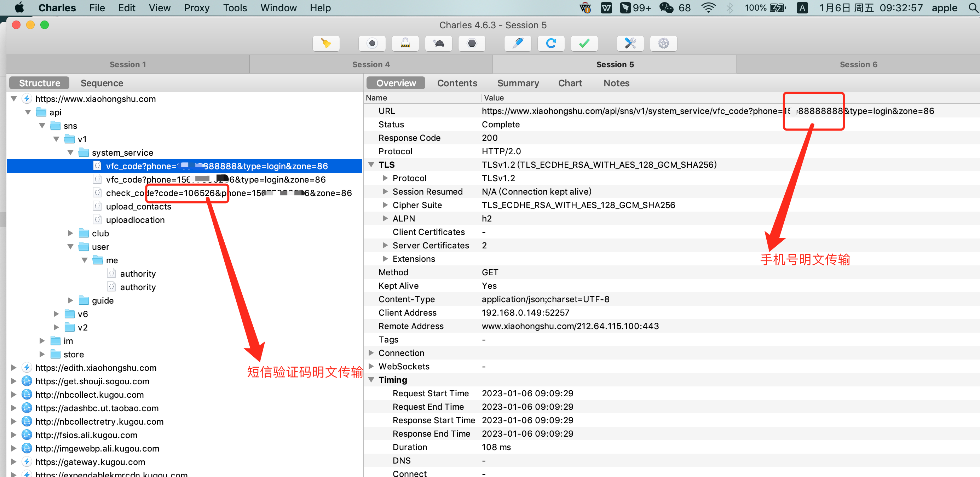The image size is (980, 477).
Task: Select the upload_contacts request
Action: click(x=138, y=207)
